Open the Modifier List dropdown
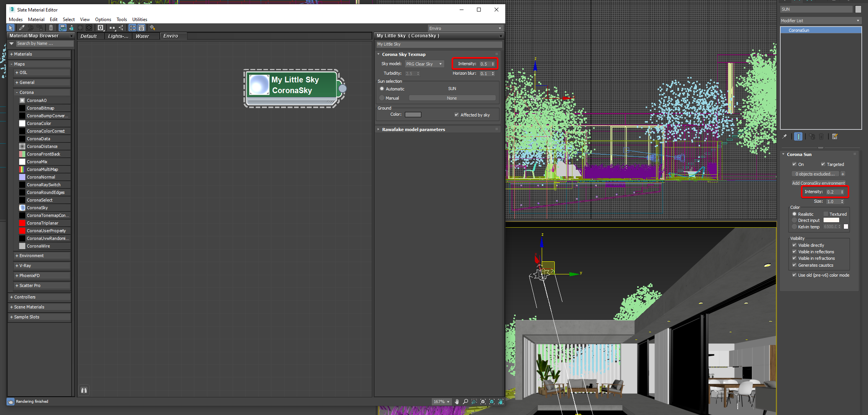The image size is (868, 415). pyautogui.click(x=820, y=21)
